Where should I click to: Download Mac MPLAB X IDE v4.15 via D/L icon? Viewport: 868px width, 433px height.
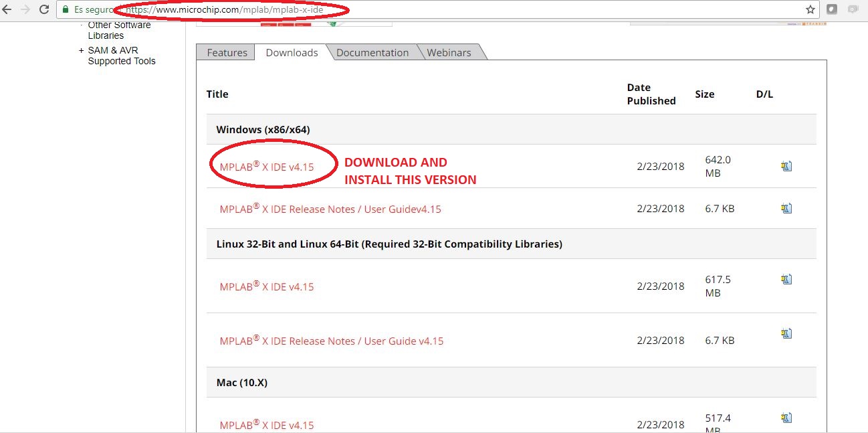tap(786, 418)
